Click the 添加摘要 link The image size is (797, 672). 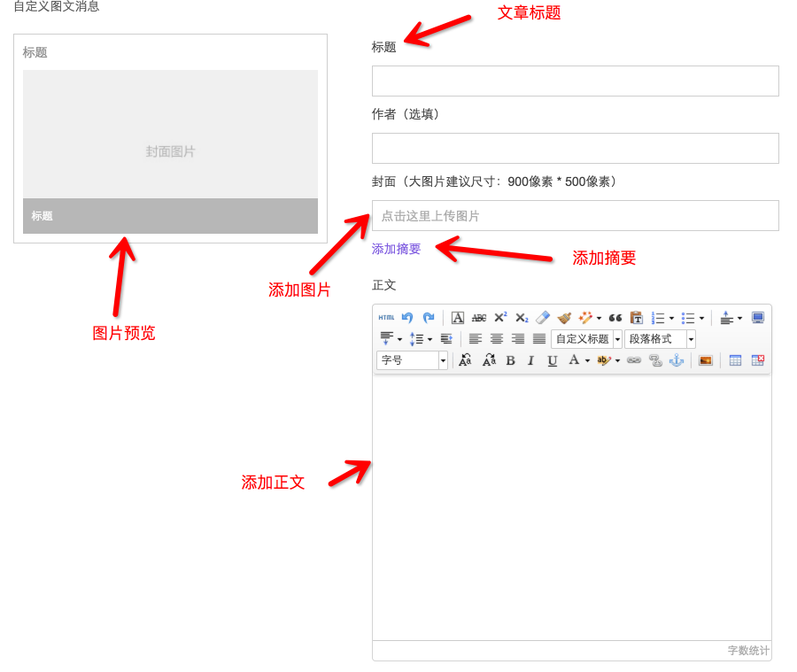pyautogui.click(x=396, y=249)
